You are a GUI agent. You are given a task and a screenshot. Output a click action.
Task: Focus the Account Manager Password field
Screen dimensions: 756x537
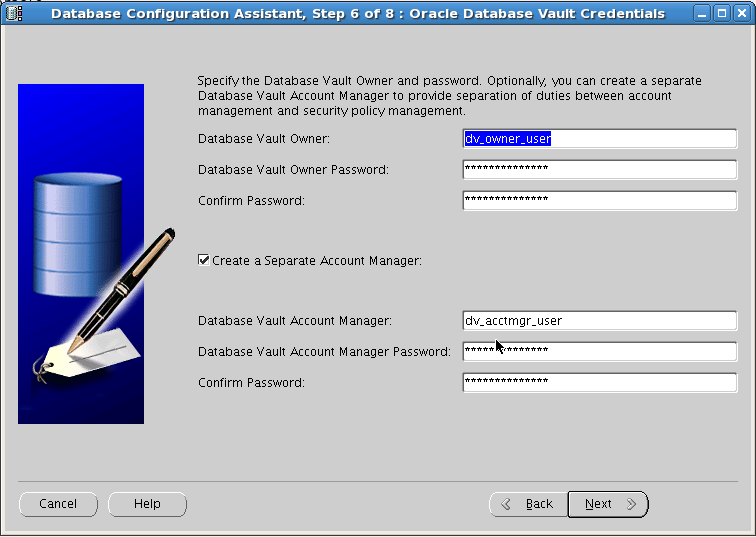pos(599,352)
